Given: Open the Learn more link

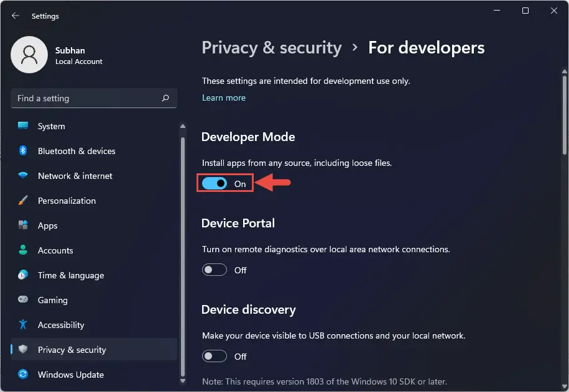Looking at the screenshot, I should point(223,98).
